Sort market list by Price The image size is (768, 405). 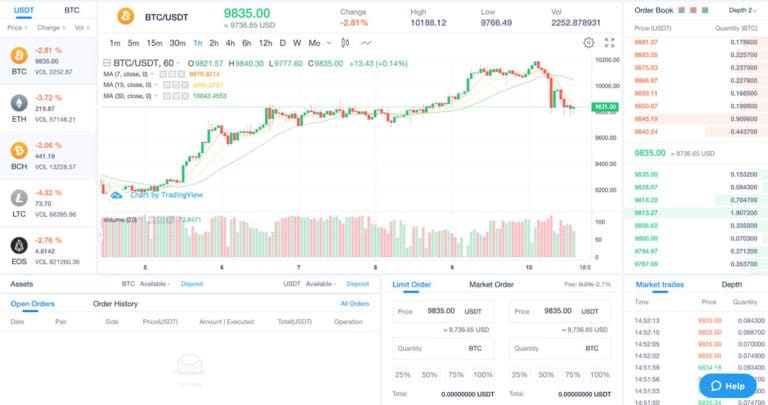pos(17,28)
